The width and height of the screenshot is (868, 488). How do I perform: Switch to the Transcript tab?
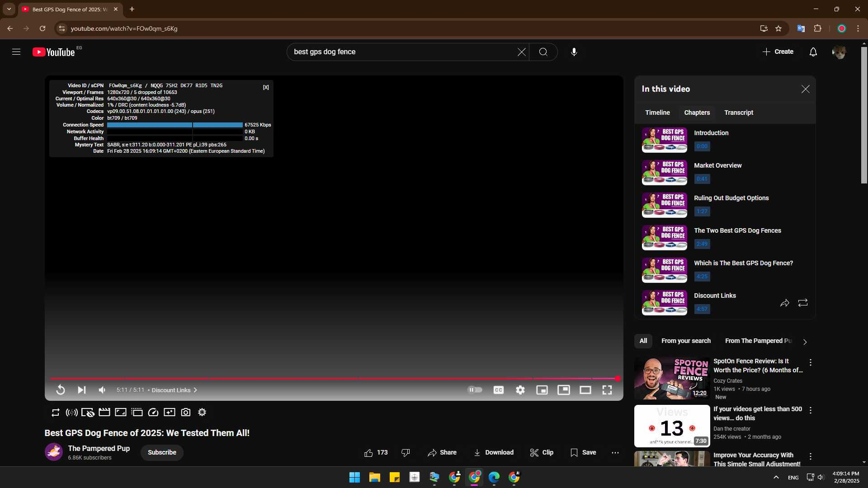click(x=739, y=113)
